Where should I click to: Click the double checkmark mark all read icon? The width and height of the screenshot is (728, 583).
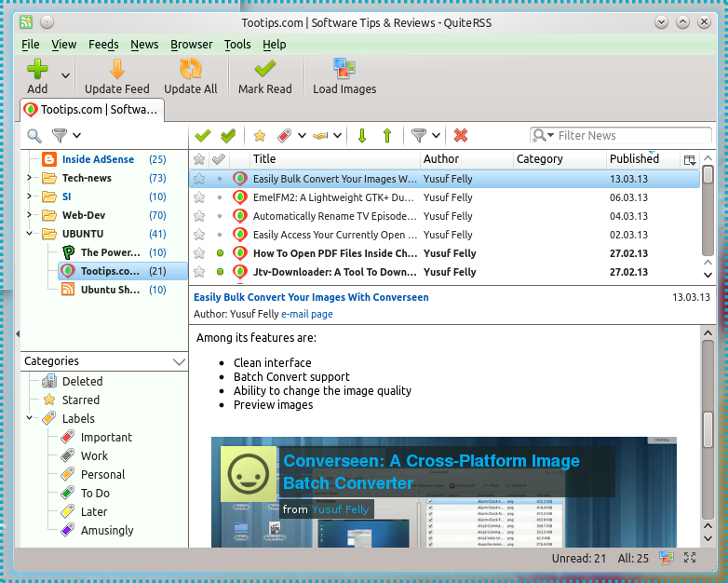point(228,136)
